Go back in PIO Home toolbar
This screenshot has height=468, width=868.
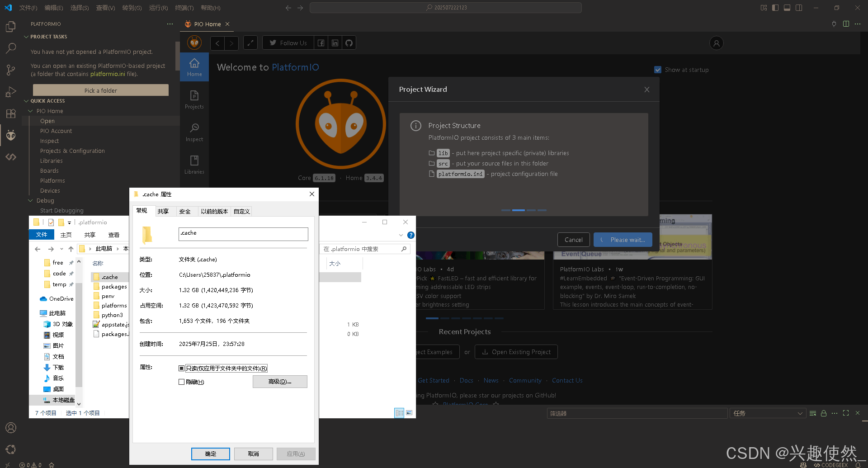pyautogui.click(x=217, y=43)
